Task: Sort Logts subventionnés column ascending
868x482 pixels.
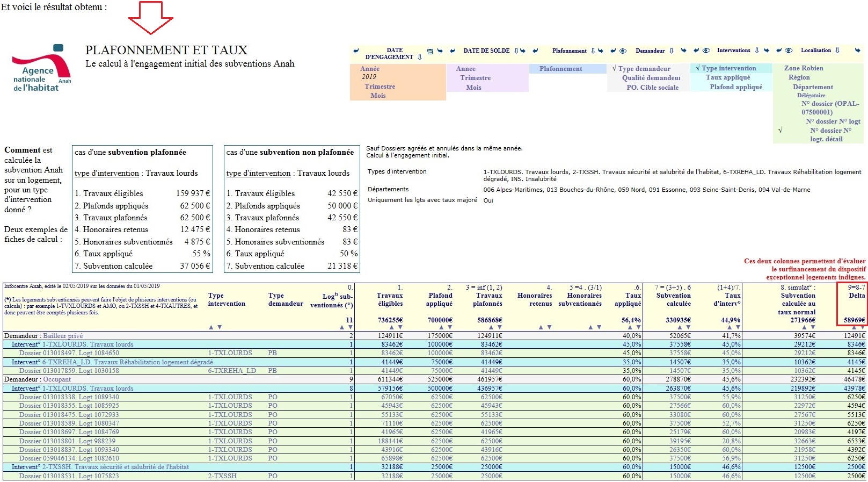Action: (342, 327)
